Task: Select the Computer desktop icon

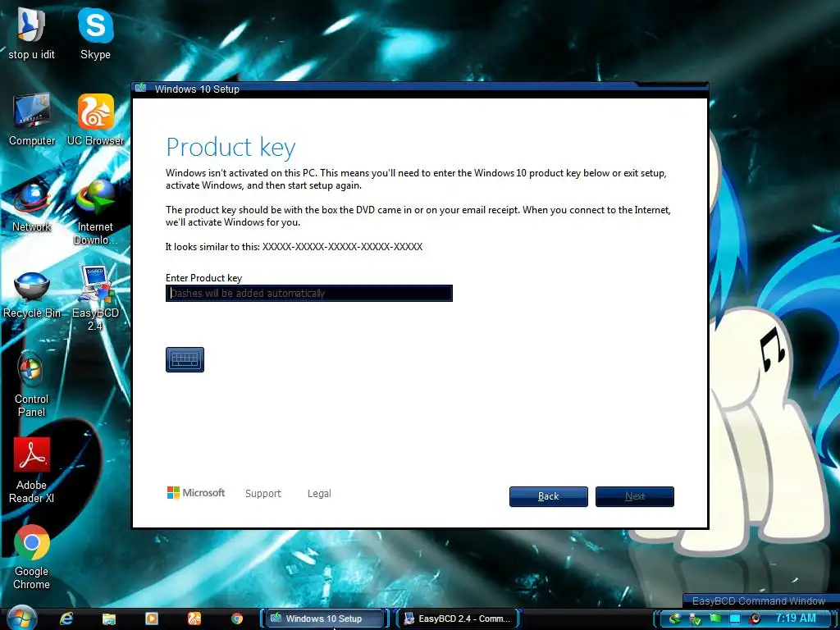Action: pos(32,120)
